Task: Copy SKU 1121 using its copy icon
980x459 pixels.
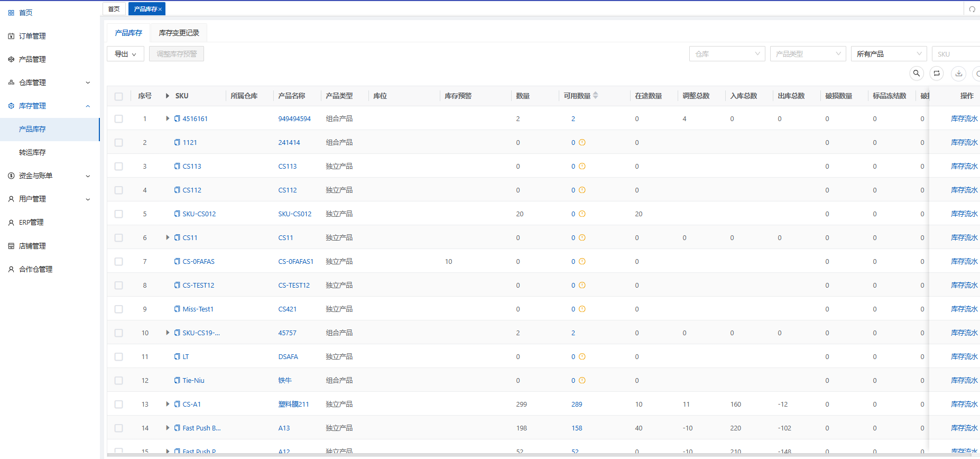Action: click(177, 142)
